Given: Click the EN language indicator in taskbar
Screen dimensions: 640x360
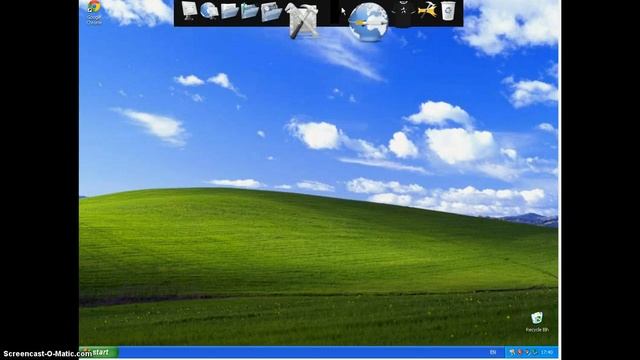Looking at the screenshot, I should point(493,352).
